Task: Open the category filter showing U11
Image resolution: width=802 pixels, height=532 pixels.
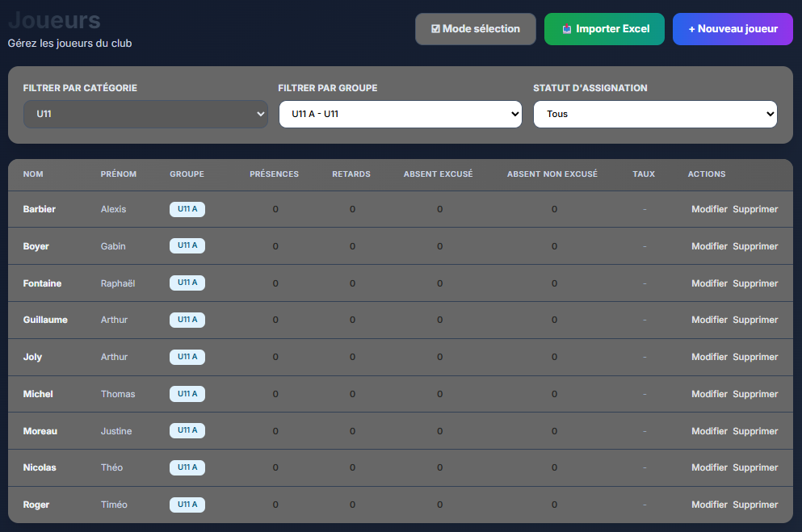Action: pyautogui.click(x=145, y=114)
